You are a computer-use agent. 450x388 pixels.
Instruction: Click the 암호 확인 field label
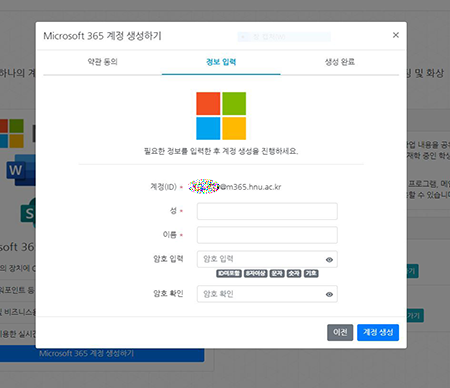point(168,293)
